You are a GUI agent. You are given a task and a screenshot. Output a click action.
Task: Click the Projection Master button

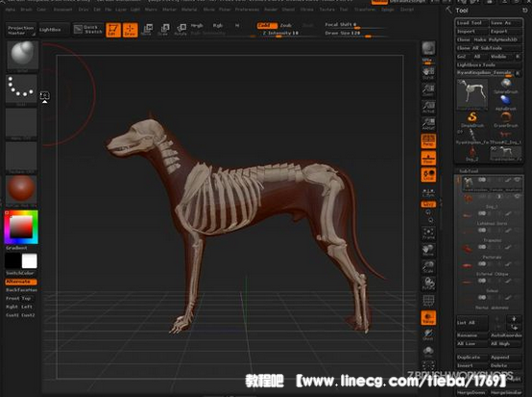click(x=21, y=30)
